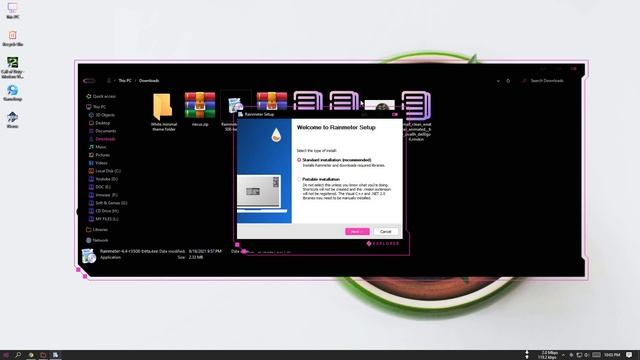640x360 pixels.
Task: Select Portable installation radio button
Action: coord(299,179)
